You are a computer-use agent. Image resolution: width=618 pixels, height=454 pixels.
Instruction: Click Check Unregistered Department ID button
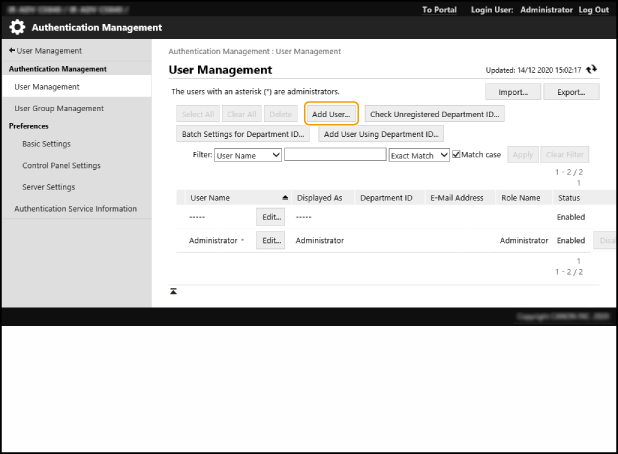[434, 114]
